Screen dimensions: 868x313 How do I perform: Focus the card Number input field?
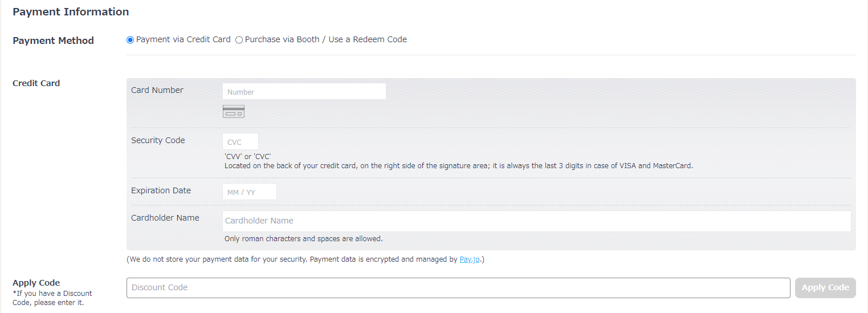click(x=304, y=92)
